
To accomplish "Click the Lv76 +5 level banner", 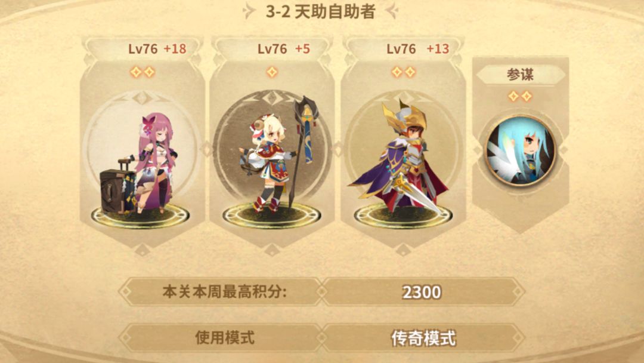I will [283, 49].
